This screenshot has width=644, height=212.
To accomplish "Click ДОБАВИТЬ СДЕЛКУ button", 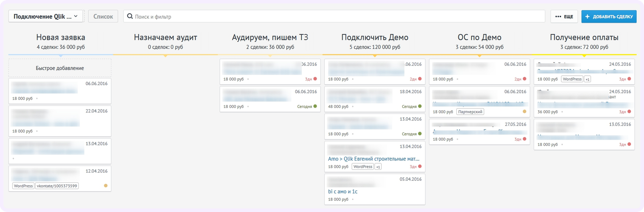I will coord(609,16).
